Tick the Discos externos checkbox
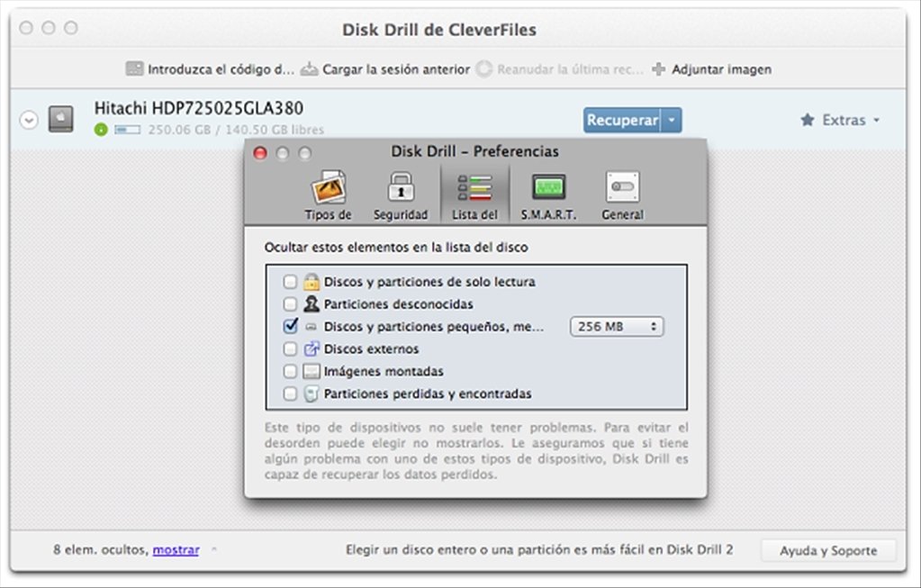 [x=290, y=348]
